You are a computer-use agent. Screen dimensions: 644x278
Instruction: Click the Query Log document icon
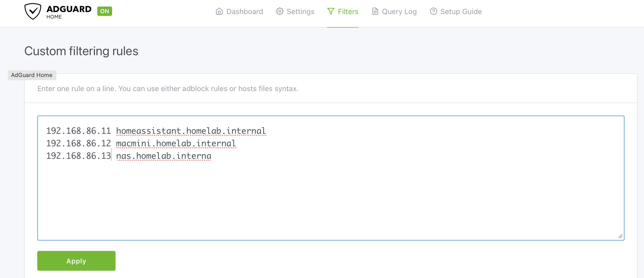click(x=375, y=11)
